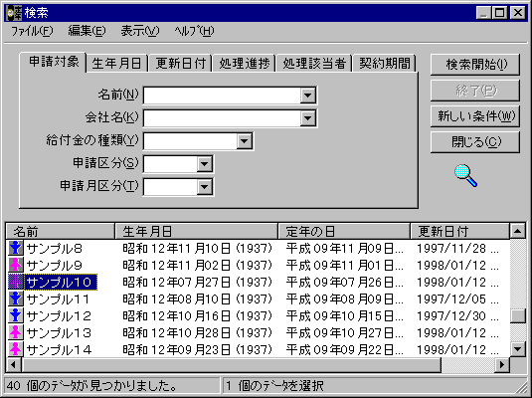Minimize the 検索 window
The height and width of the screenshot is (398, 532).
[484, 13]
